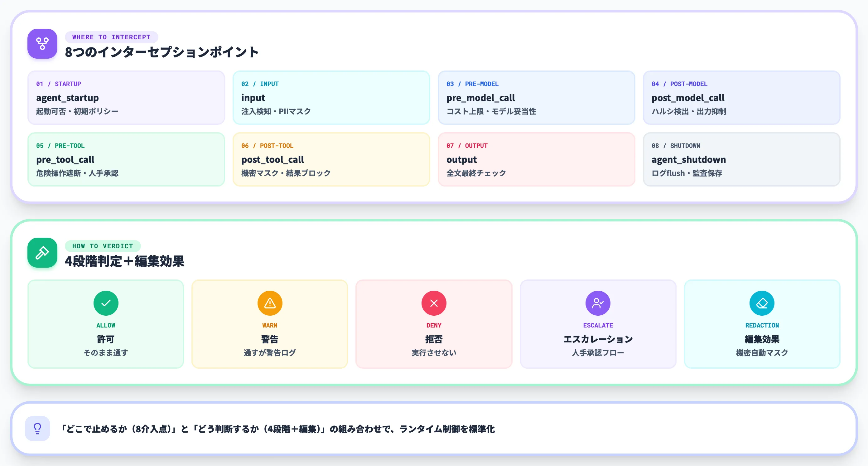Click the '04 / POST-MODEL' label
The width and height of the screenshot is (868, 466).
pos(679,84)
